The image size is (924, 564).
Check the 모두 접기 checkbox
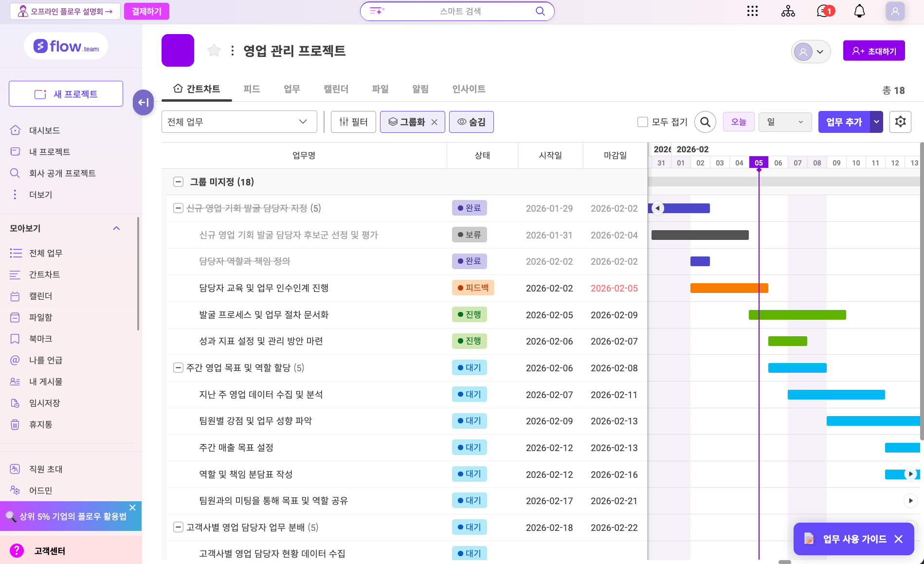tap(643, 122)
